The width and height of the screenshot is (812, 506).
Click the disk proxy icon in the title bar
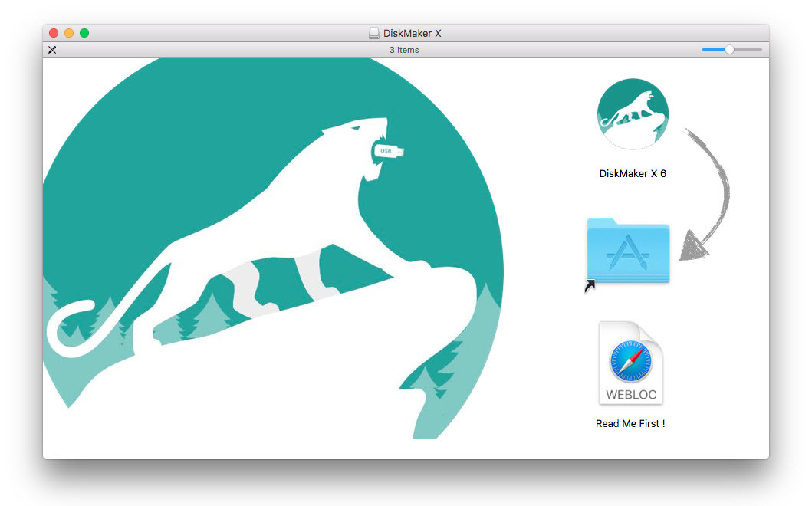pyautogui.click(x=374, y=33)
